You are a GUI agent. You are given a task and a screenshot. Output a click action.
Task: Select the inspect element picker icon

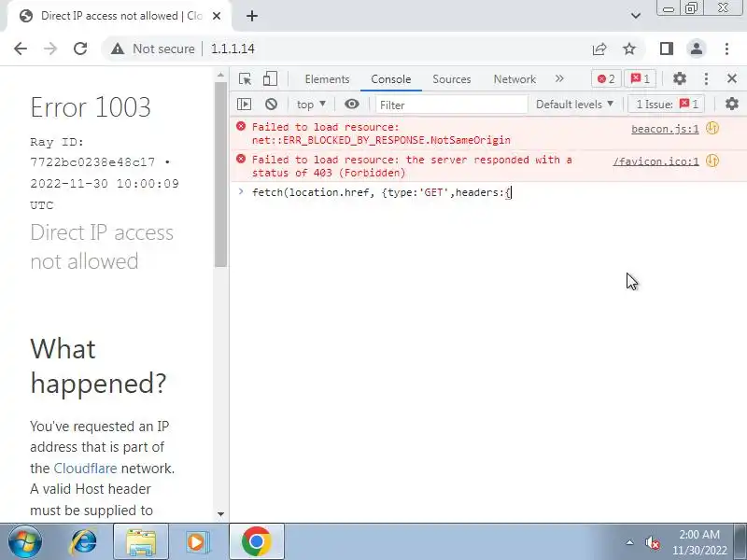pos(246,78)
